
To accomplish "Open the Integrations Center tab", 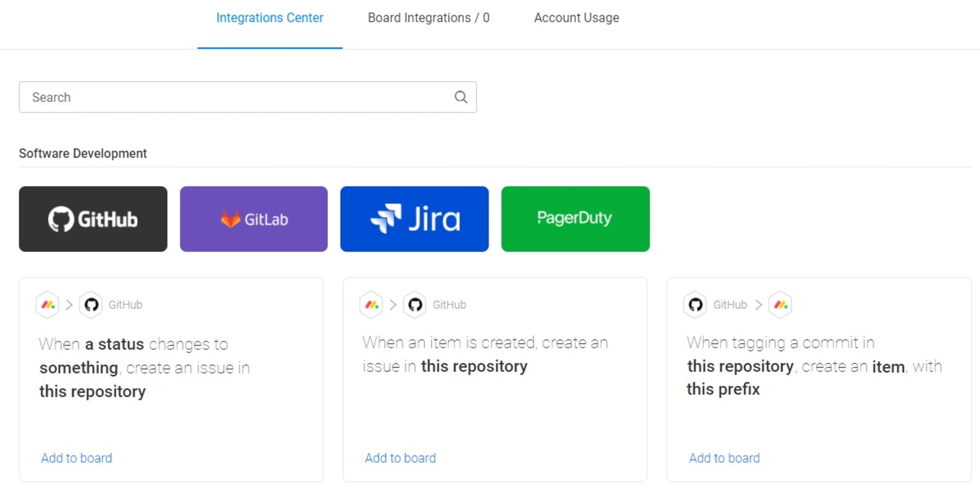I will pyautogui.click(x=270, y=18).
